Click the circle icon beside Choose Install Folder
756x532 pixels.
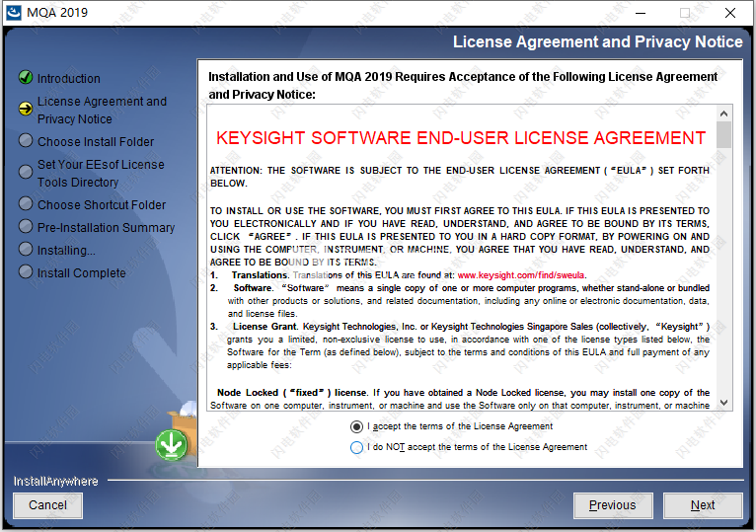click(26, 140)
